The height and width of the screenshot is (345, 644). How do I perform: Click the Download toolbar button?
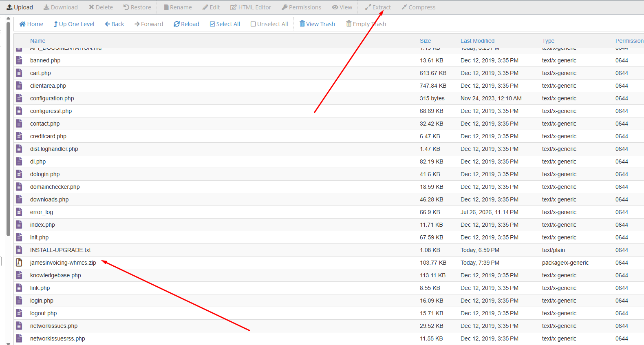(x=61, y=7)
